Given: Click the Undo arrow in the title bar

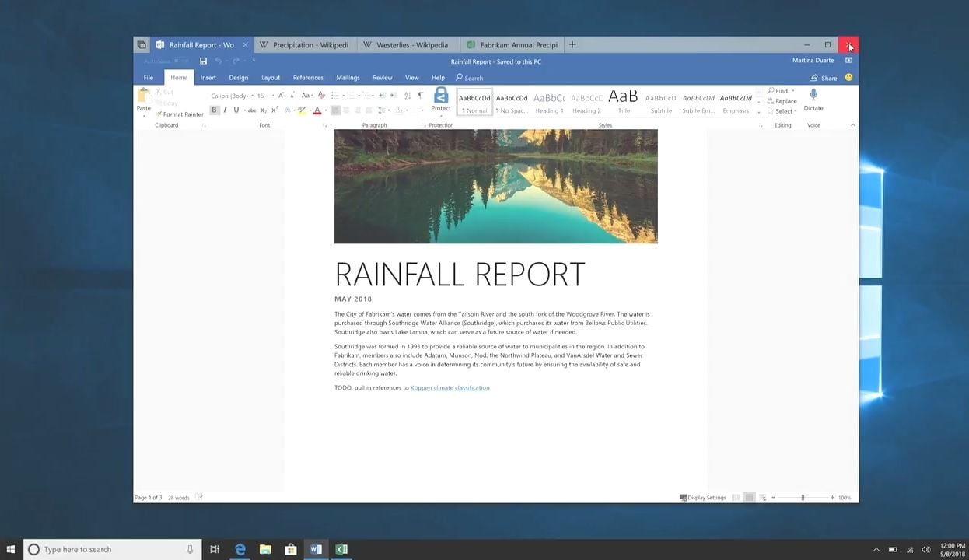Looking at the screenshot, I should tap(219, 61).
